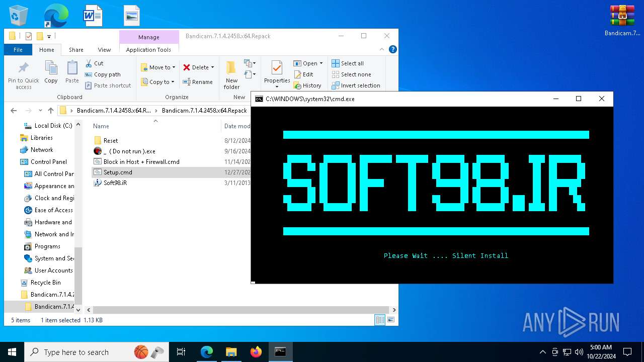
Task: Select Recycle Bin in navigation pane
Action: pos(40,283)
